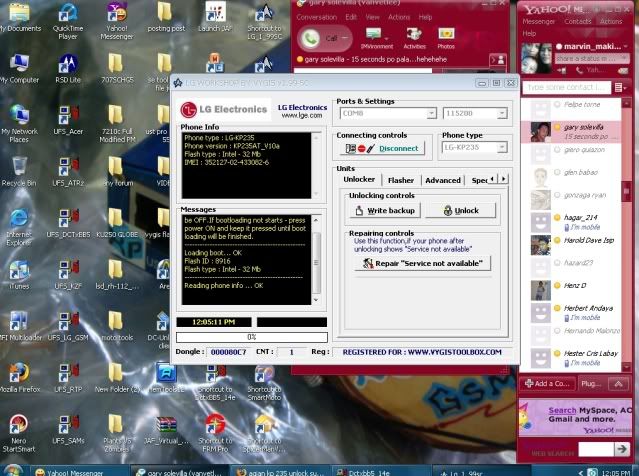Expand the Yahoo plug-ins panel arrow
The image size is (639, 476).
[x=618, y=383]
